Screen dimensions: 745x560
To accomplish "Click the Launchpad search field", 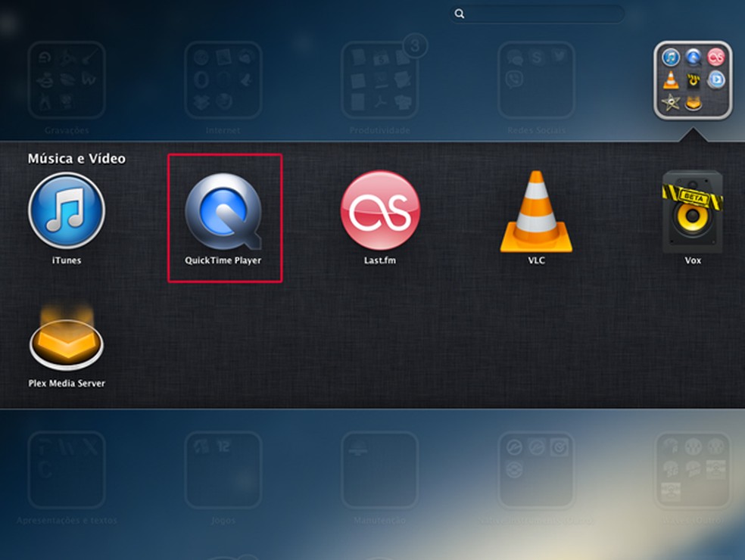I will pos(538,14).
